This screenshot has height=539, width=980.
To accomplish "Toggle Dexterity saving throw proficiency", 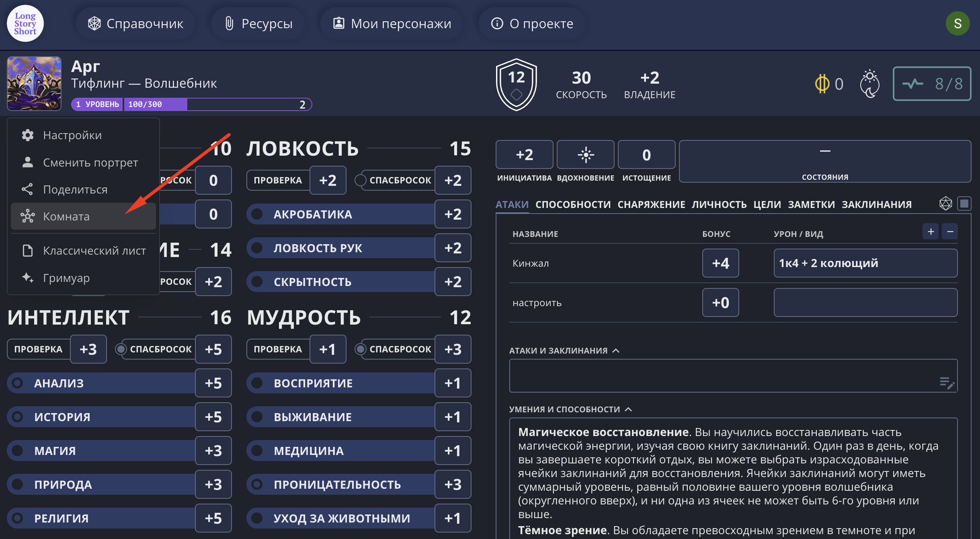I will (x=361, y=180).
